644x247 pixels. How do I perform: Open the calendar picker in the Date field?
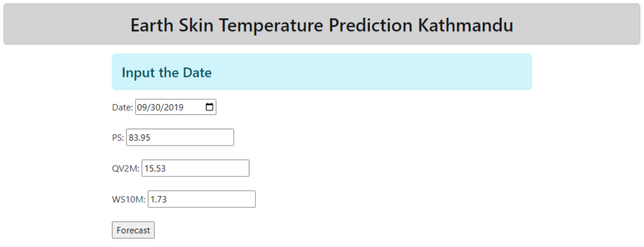click(x=209, y=107)
